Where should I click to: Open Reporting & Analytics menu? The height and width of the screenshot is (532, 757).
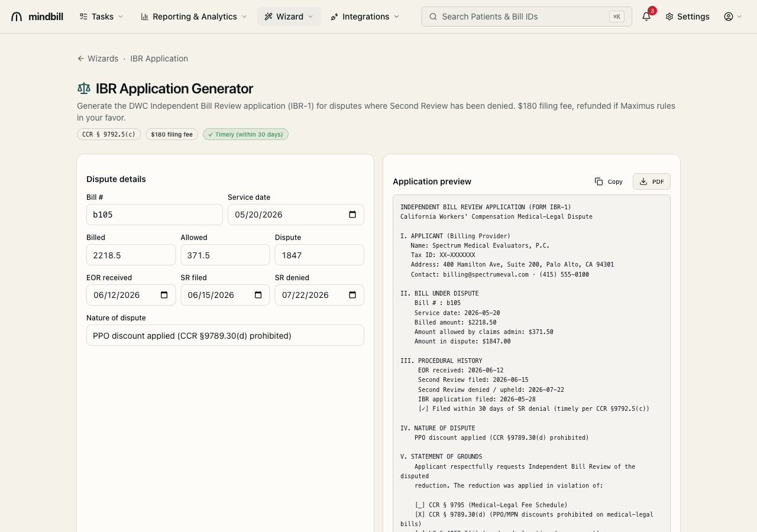(193, 17)
